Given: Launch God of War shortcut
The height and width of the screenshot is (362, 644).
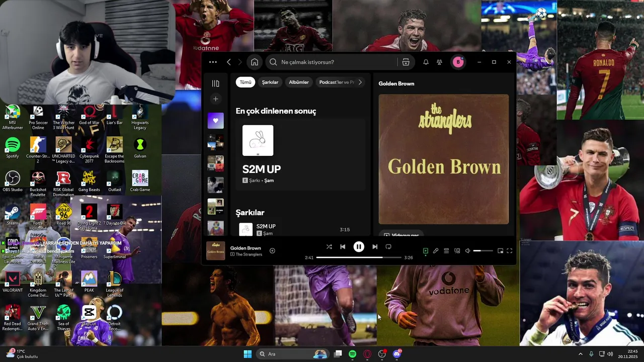Looking at the screenshot, I should coord(89,115).
